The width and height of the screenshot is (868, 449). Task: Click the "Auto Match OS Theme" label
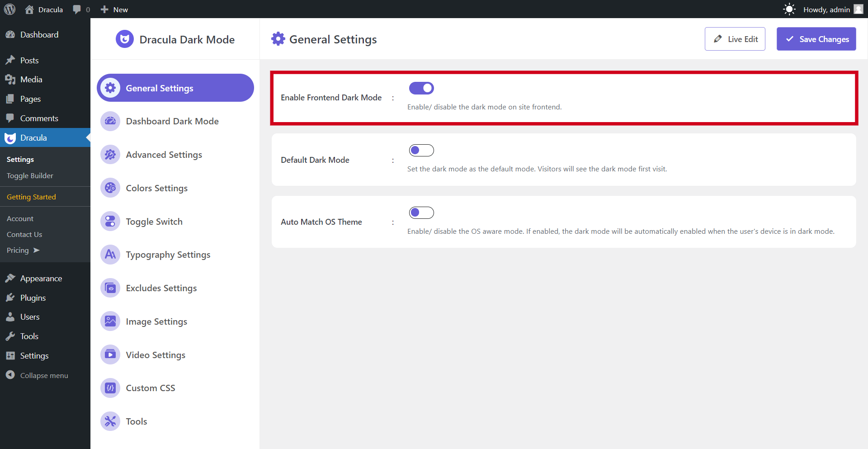321,222
